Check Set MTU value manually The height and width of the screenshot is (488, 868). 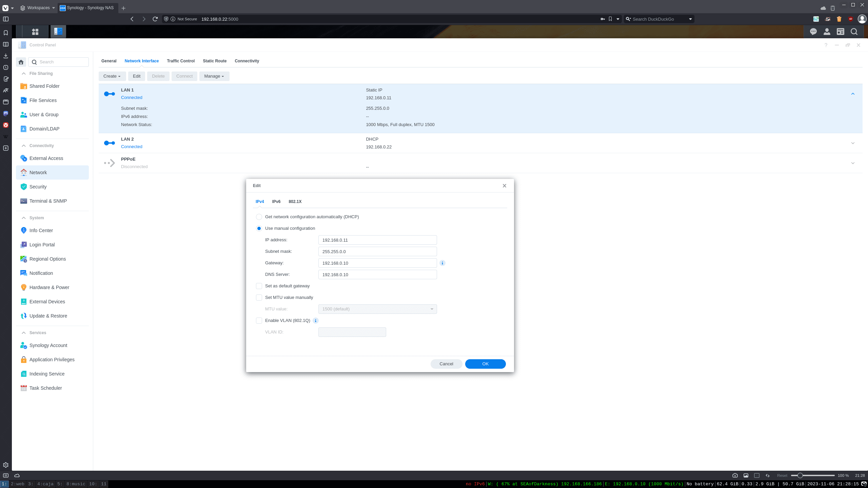tap(259, 298)
